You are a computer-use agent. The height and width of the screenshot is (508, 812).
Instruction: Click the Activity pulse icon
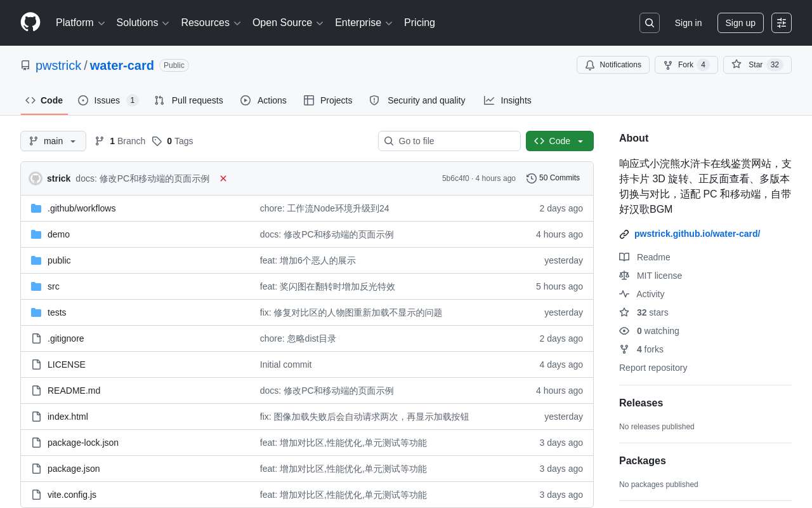pos(624,294)
